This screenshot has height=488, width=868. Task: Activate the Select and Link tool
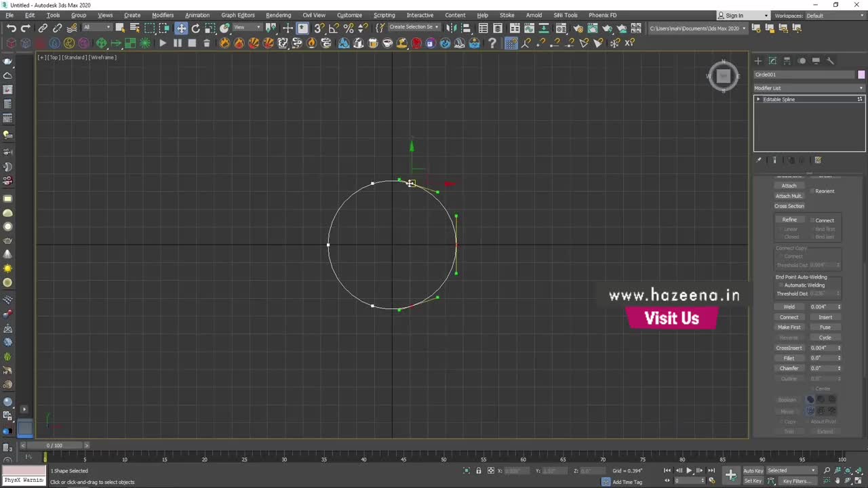point(43,28)
